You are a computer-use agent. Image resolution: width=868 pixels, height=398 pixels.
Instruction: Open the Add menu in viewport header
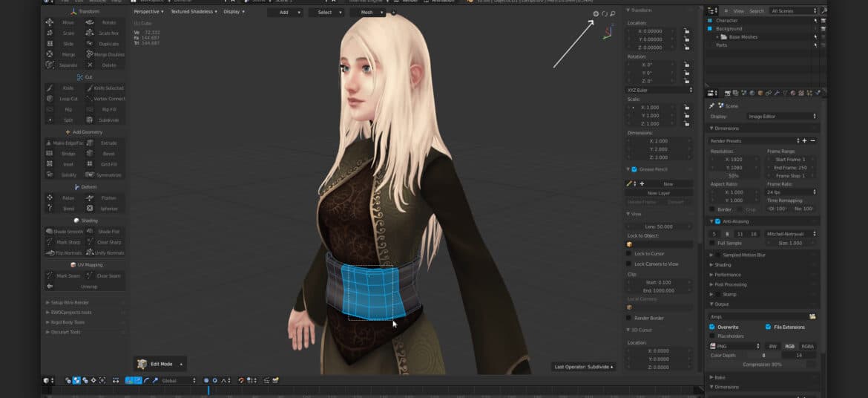(x=285, y=12)
